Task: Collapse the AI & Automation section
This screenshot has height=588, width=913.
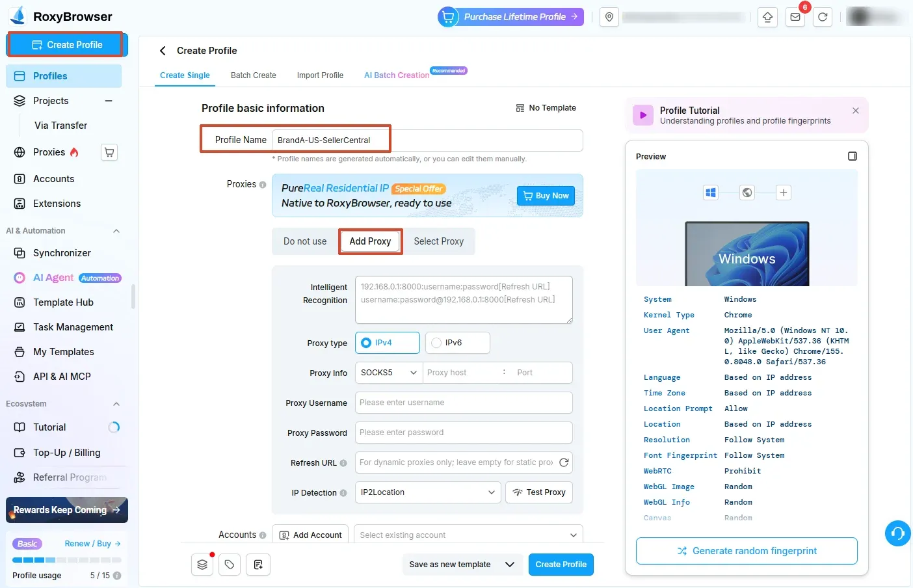Action: click(116, 231)
